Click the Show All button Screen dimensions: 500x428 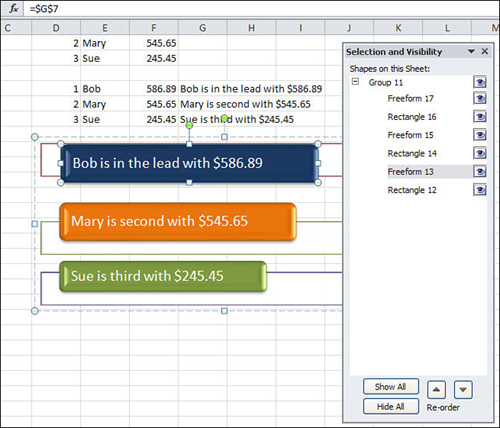pyautogui.click(x=391, y=387)
